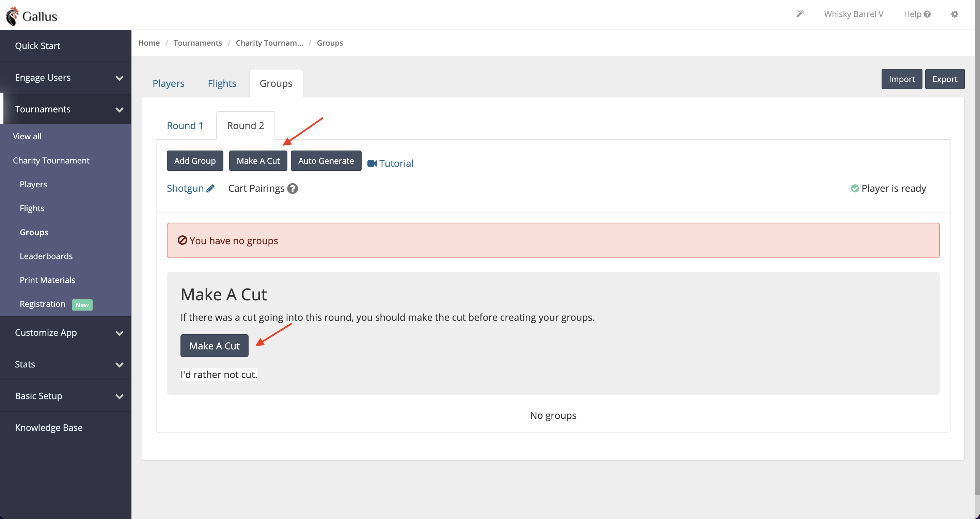Open Registration in sidebar
This screenshot has height=519, width=980.
(x=43, y=304)
